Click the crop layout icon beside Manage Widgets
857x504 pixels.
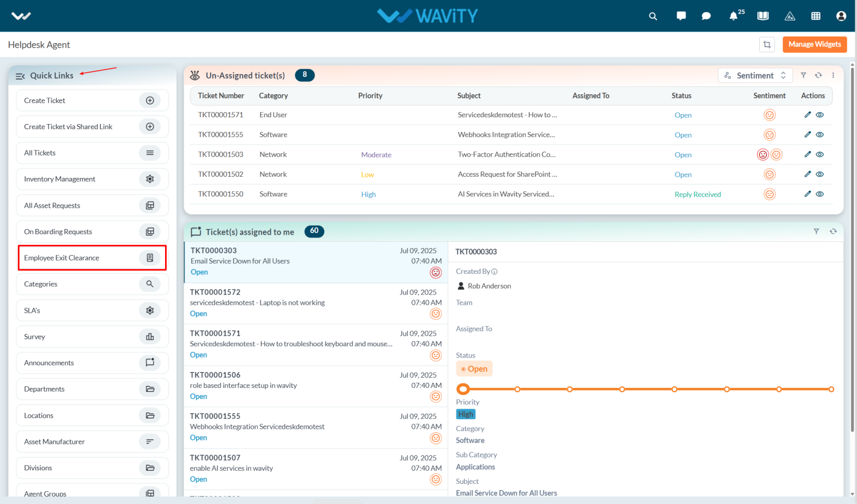click(x=767, y=44)
